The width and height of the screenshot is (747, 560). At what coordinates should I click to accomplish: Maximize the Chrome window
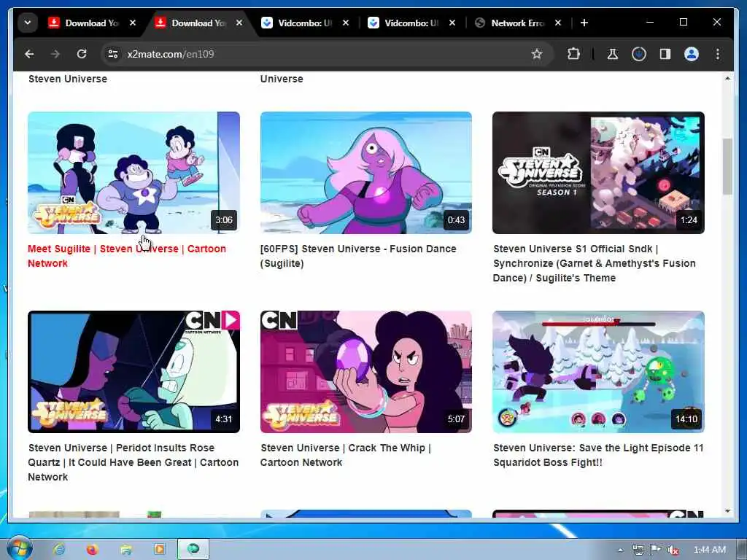coord(683,23)
